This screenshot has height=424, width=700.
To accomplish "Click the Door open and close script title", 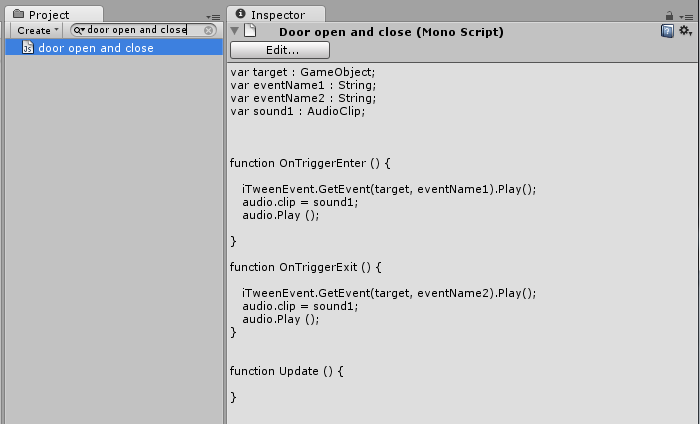I will point(390,32).
